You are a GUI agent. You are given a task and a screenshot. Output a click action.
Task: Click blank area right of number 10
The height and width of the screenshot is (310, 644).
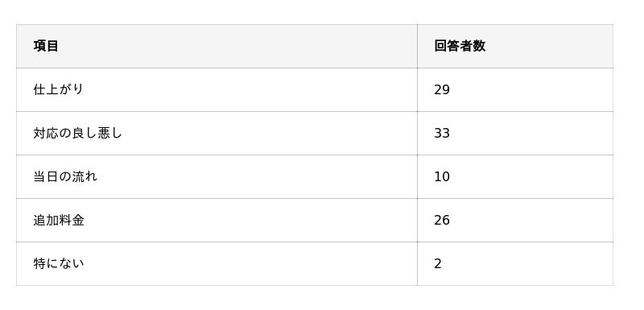click(532, 176)
